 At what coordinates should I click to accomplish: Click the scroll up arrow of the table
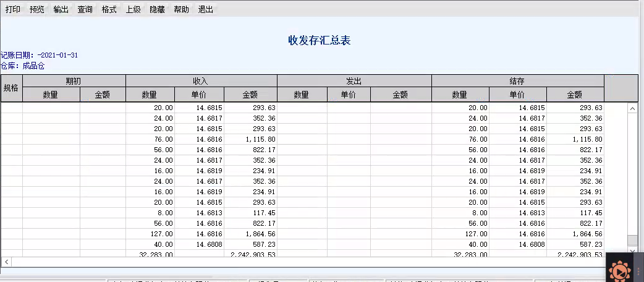632,108
